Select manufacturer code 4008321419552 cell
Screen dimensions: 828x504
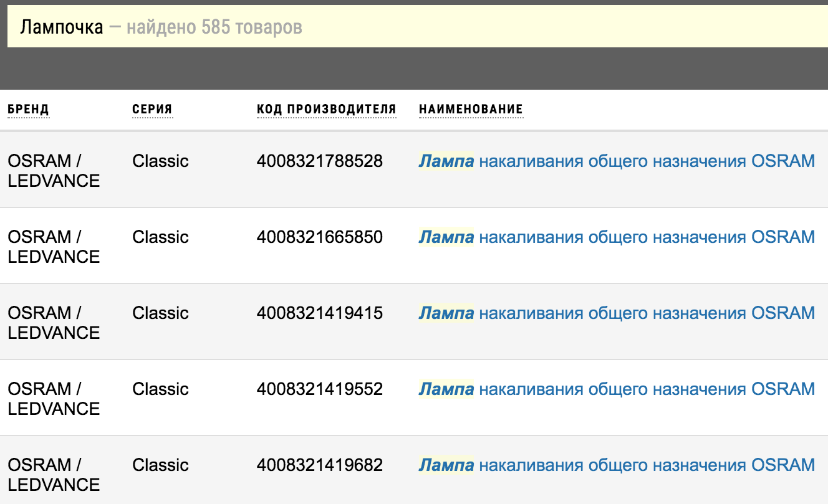coord(320,389)
